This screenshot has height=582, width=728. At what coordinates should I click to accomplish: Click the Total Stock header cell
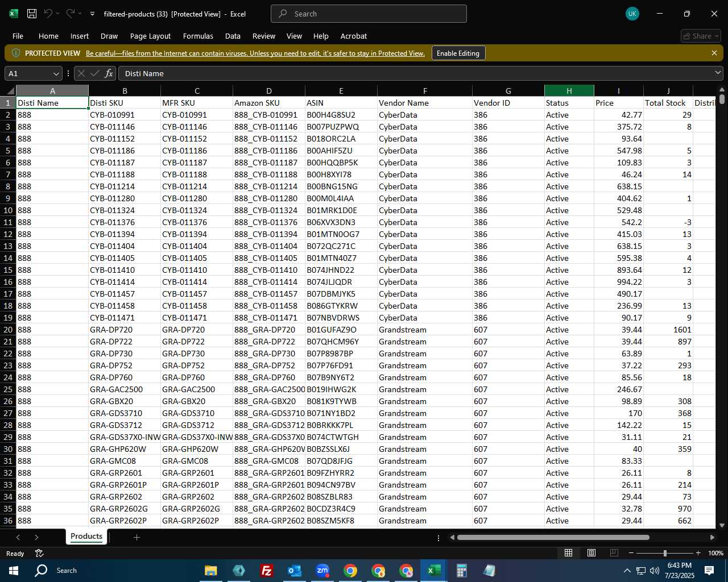(x=668, y=103)
